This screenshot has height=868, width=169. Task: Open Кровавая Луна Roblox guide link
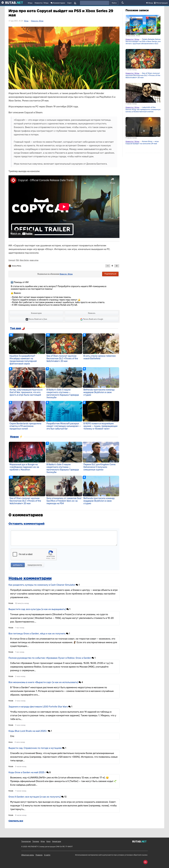[x=50, y=658]
